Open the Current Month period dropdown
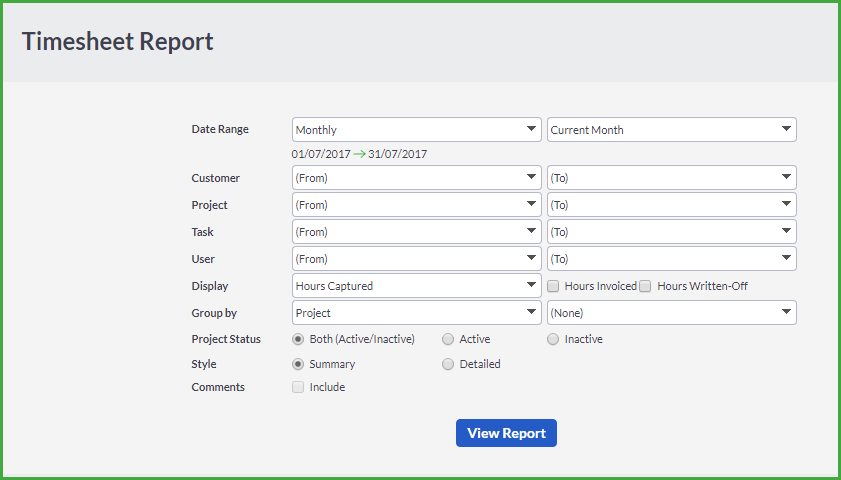This screenshot has height=480, width=841. (x=672, y=130)
